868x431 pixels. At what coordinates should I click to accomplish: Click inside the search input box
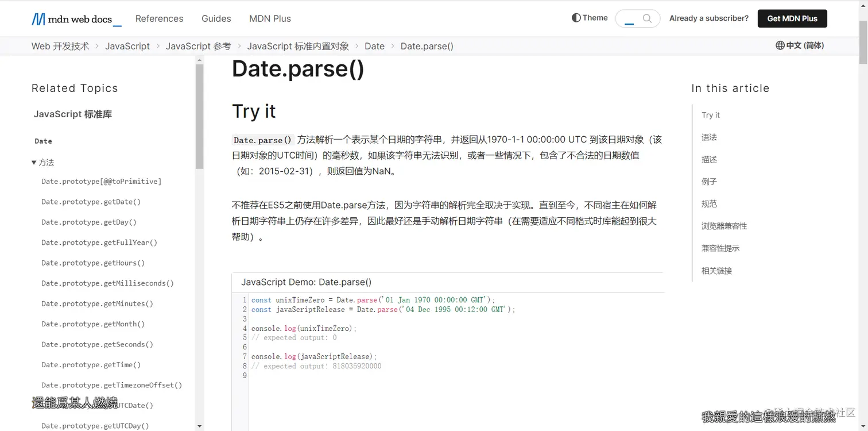pos(631,18)
